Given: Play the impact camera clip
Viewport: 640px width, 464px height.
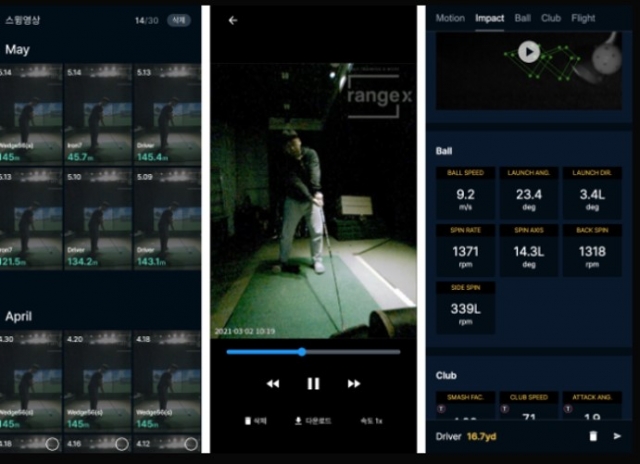Looking at the screenshot, I should click(529, 52).
